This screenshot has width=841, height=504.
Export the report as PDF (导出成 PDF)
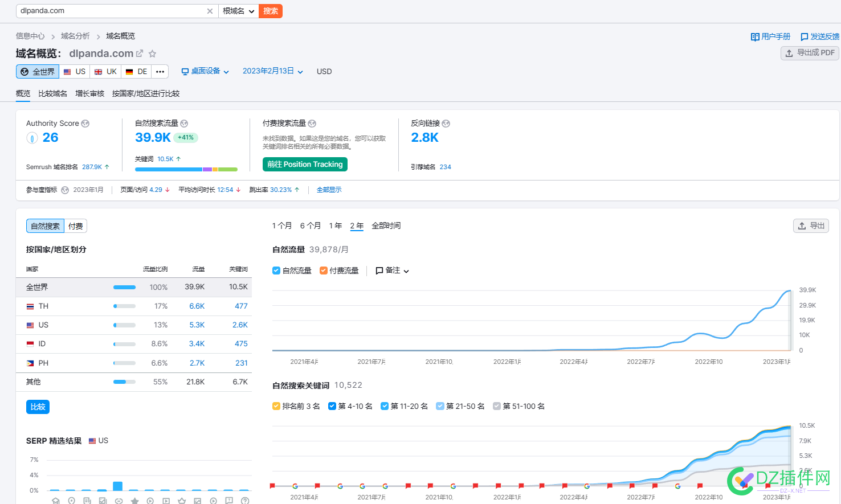coord(810,53)
